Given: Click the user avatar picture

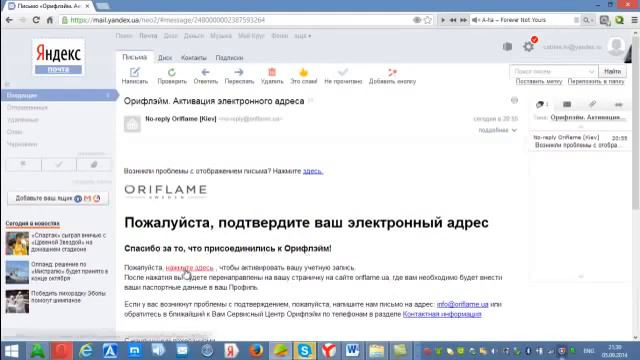Looking at the screenshot, I should 616,46.
